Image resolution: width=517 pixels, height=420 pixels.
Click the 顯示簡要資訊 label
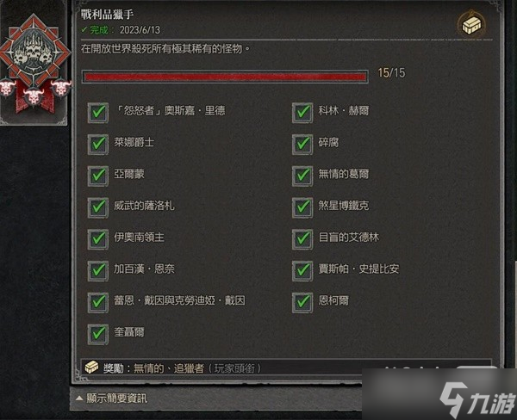(x=116, y=398)
